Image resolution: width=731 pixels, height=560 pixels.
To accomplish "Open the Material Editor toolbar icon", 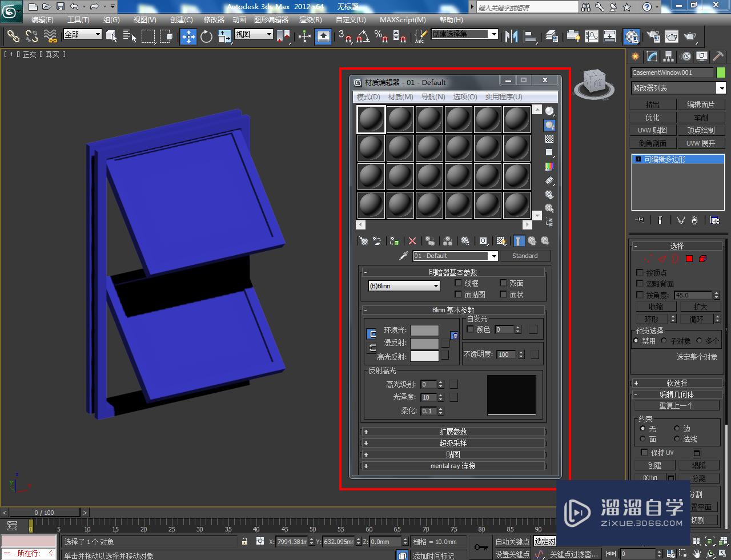I will click(631, 37).
